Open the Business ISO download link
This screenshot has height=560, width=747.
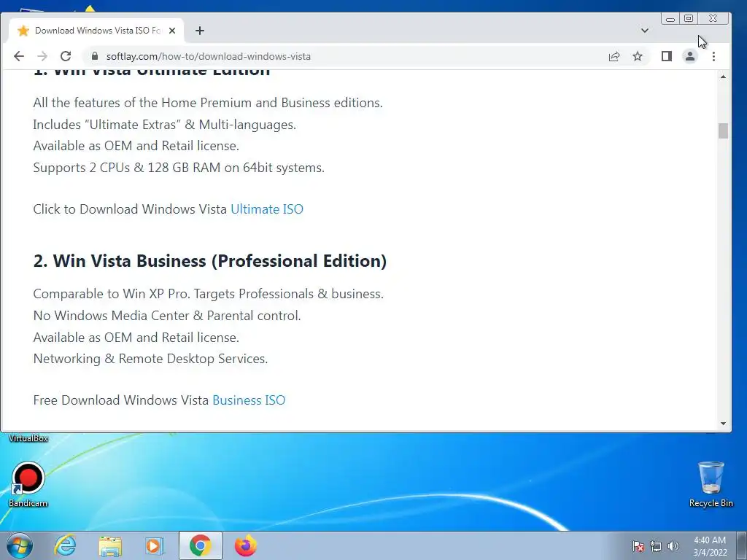click(249, 400)
